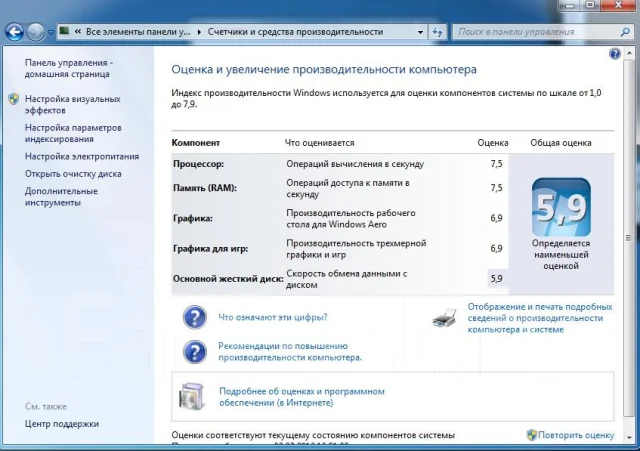Click the 'Компонент' column header
The image size is (640, 451).
tap(196, 143)
